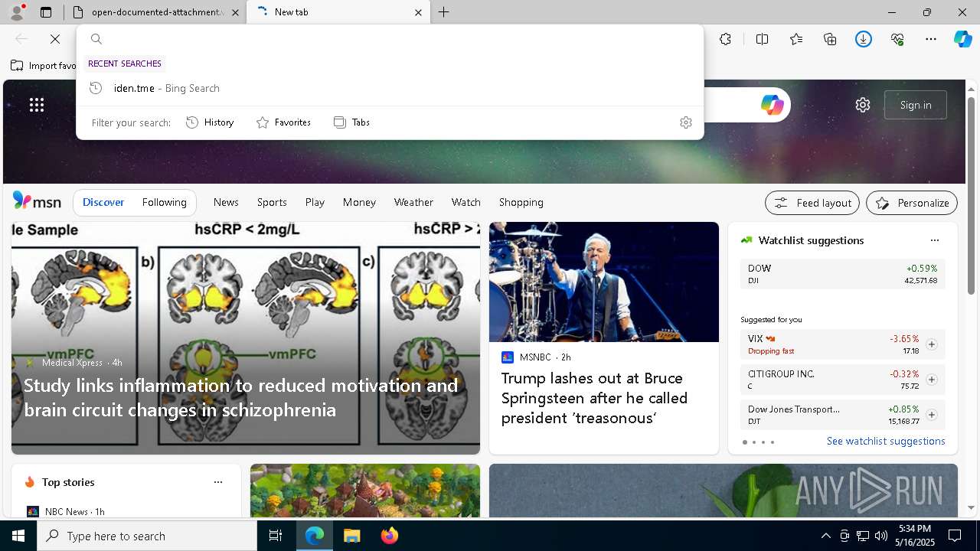Add Citigroup Inc. to watchlist
The image size is (980, 551).
(931, 380)
